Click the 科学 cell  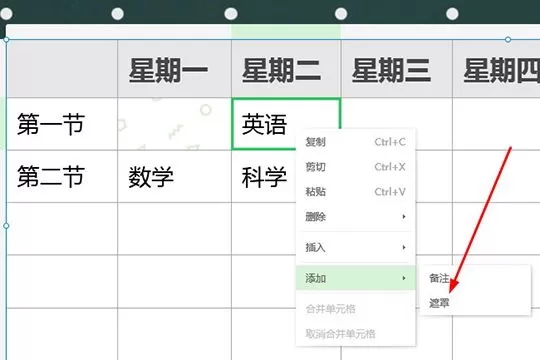coord(264,176)
